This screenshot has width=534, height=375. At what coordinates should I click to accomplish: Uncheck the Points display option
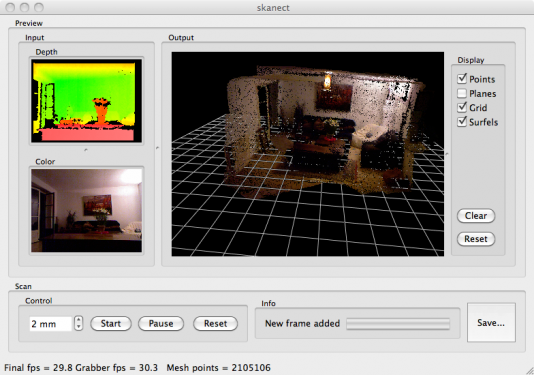pyautogui.click(x=462, y=79)
